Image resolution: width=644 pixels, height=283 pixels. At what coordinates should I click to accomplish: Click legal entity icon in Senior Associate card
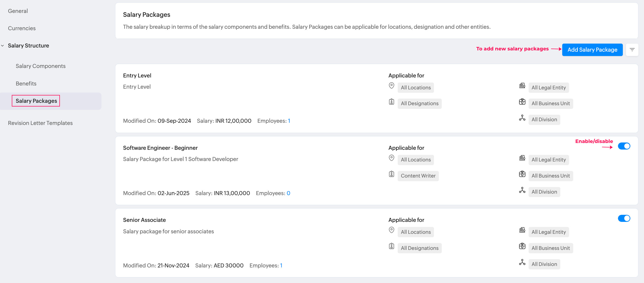522,230
